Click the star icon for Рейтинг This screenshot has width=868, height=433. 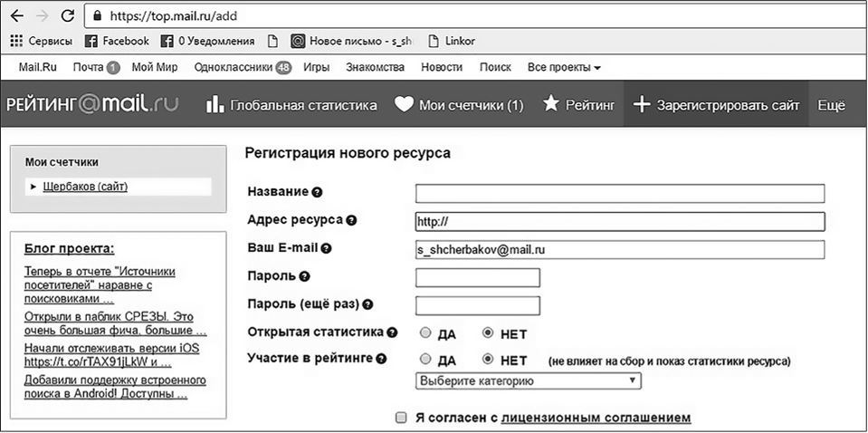click(550, 104)
